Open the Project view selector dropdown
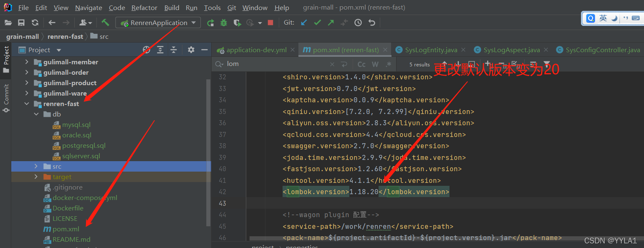The image size is (644, 248). 58,50
